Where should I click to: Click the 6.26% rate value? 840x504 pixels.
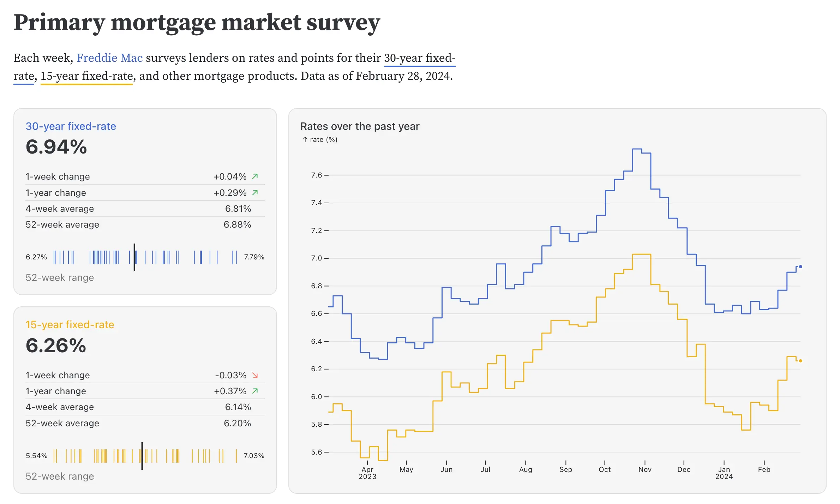coord(56,345)
